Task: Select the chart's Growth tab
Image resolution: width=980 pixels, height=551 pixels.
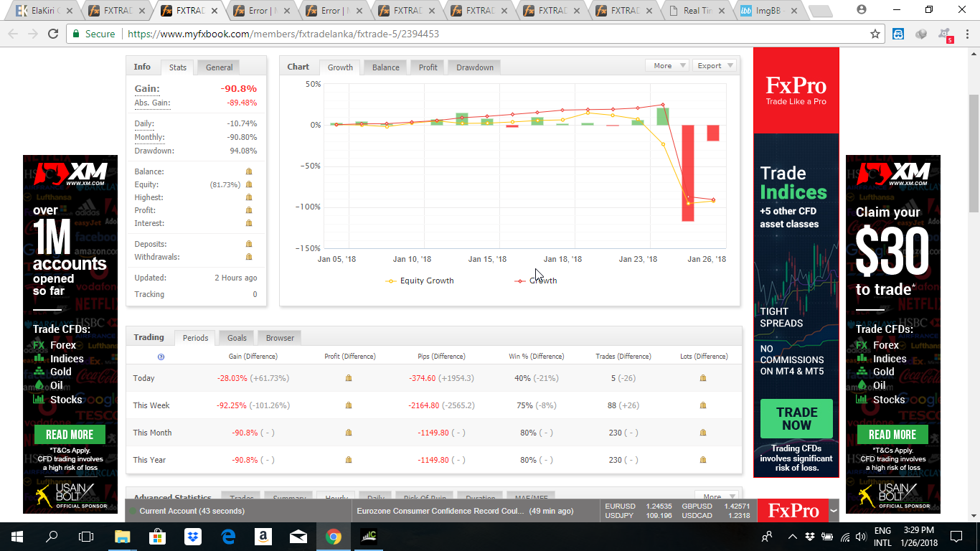Action: pyautogui.click(x=340, y=67)
